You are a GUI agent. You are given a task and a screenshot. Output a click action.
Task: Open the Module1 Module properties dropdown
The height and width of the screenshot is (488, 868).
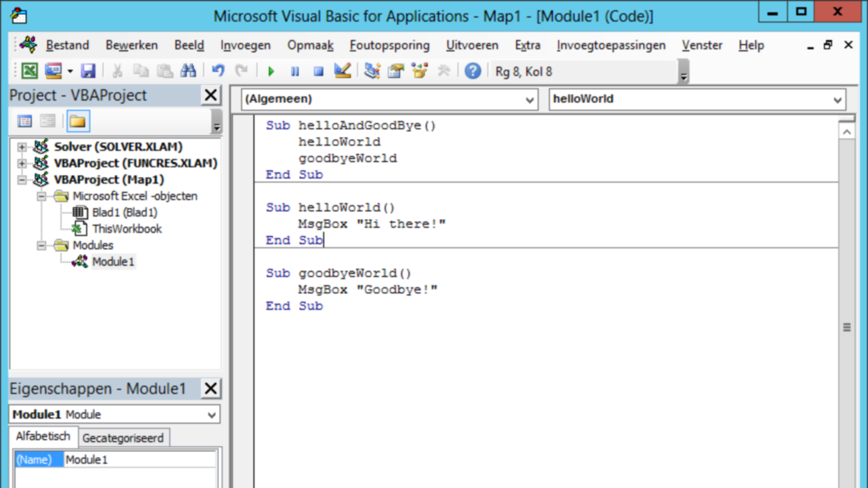pos(115,415)
